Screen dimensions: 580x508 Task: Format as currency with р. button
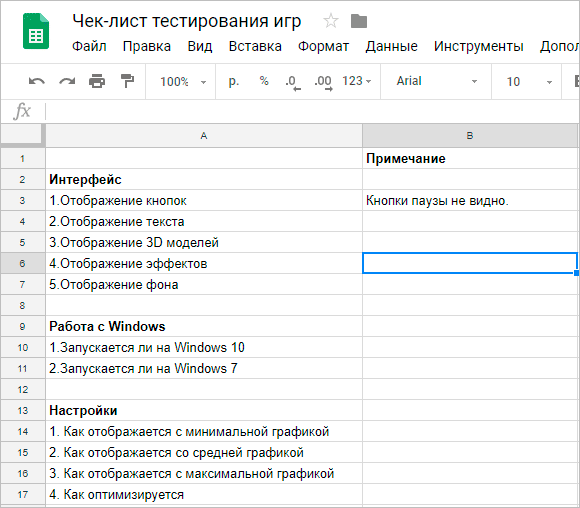coord(233,81)
